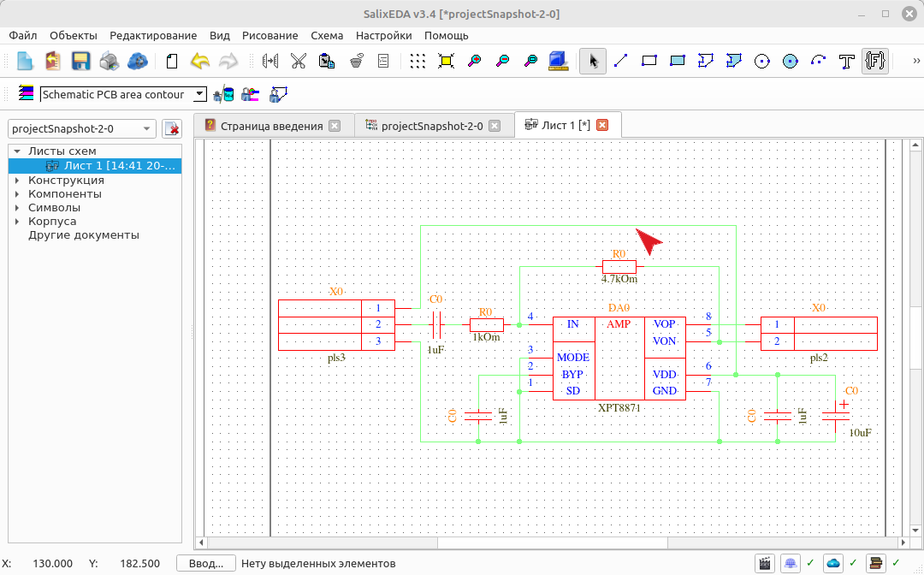Open the Схема menu
Viewport: 924px width, 575px height.
pyautogui.click(x=327, y=35)
